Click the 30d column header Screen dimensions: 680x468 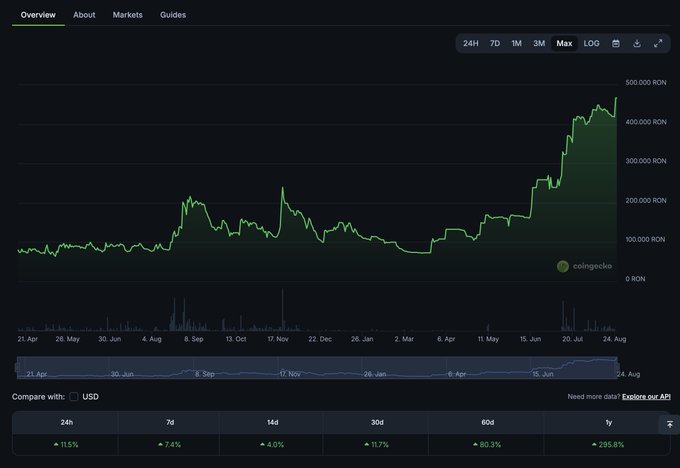click(377, 422)
